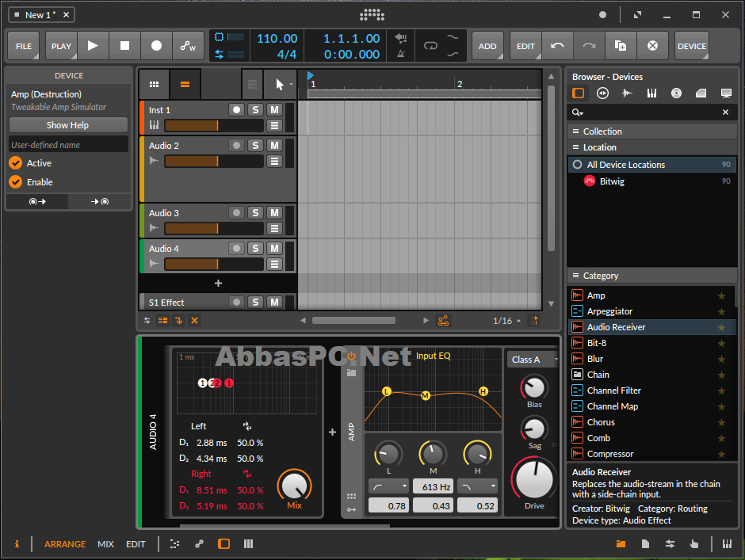Select the Samples waveform browser tab icon
745x560 pixels.
click(627, 93)
